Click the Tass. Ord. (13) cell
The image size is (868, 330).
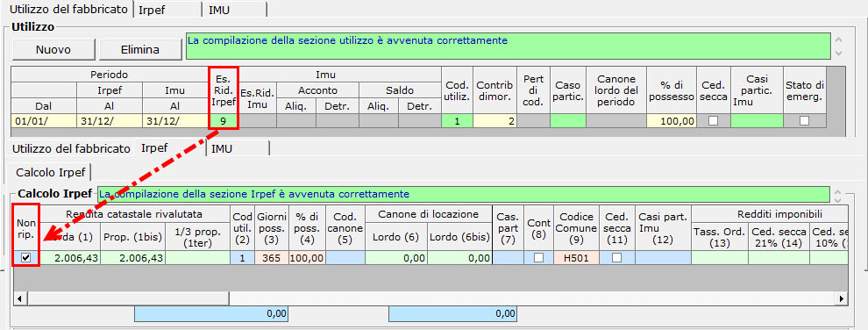point(720,257)
